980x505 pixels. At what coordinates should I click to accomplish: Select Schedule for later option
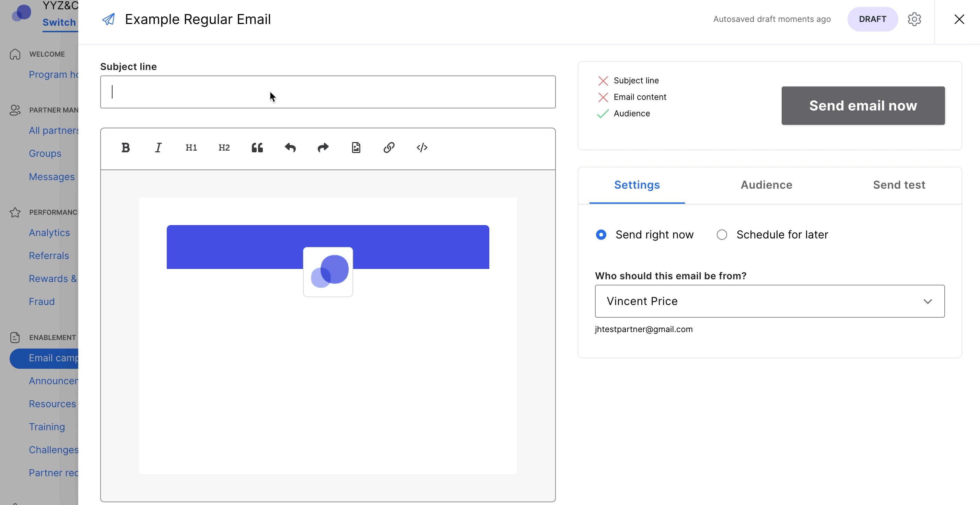772,235
